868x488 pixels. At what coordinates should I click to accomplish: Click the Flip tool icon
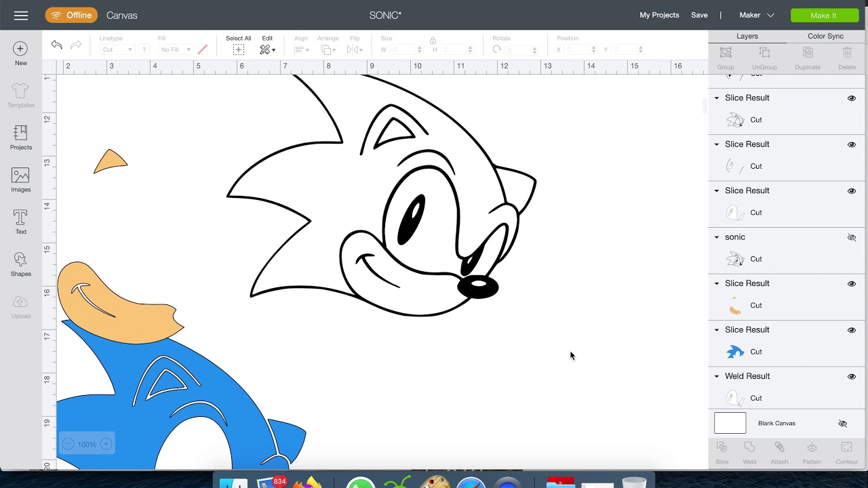353,49
